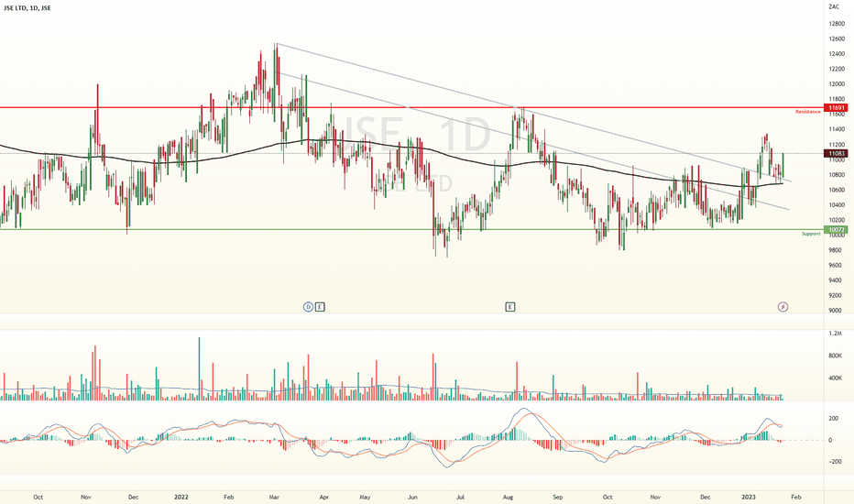The height and width of the screenshot is (504, 854).
Task: Click the MACD 200 axis value
Action: coord(833,419)
